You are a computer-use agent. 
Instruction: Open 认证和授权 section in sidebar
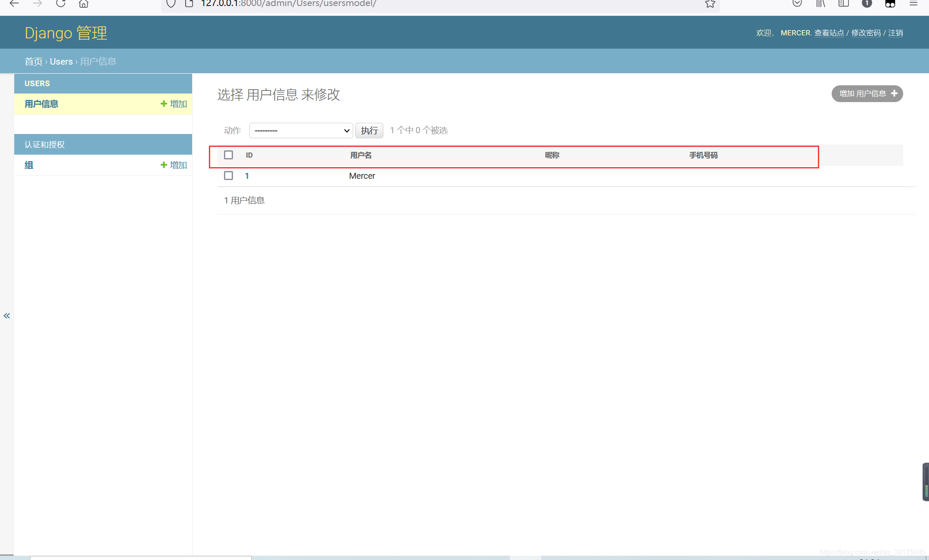tap(45, 145)
